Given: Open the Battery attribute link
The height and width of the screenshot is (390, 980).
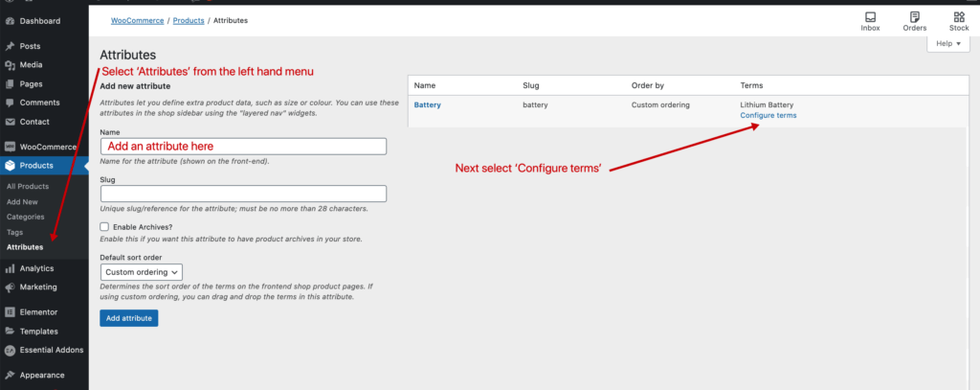Looking at the screenshot, I should [x=428, y=105].
